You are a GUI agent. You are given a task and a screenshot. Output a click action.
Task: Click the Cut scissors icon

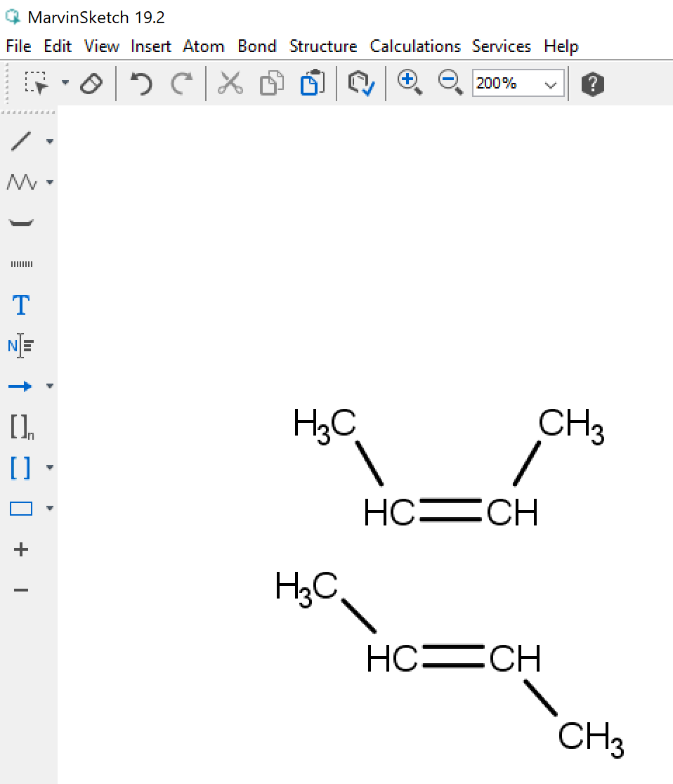pyautogui.click(x=230, y=84)
